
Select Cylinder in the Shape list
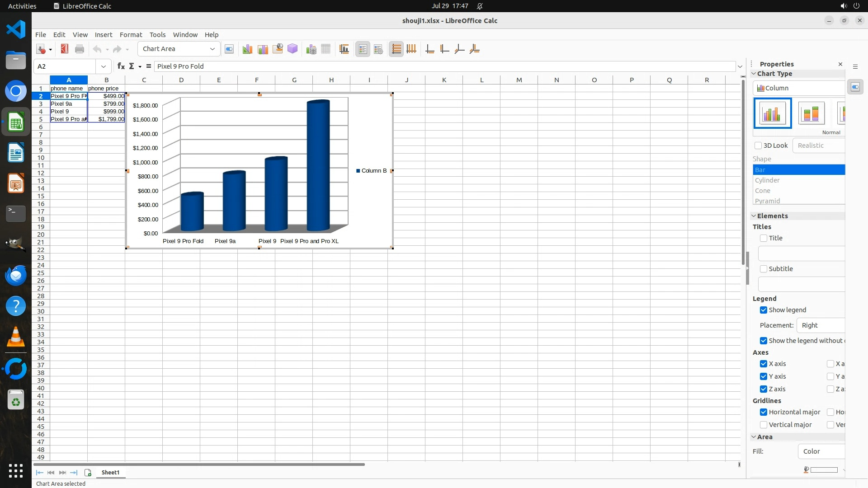pyautogui.click(x=767, y=180)
